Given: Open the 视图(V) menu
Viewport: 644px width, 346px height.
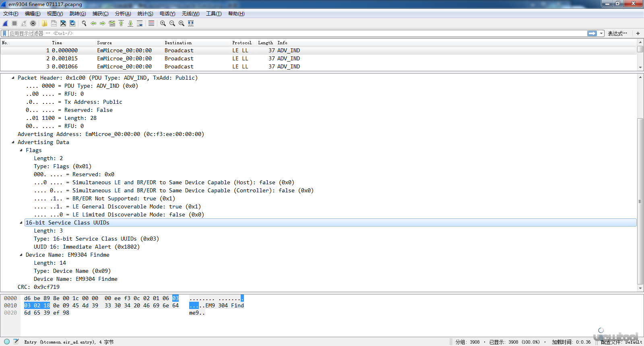Looking at the screenshot, I should tap(55, 14).
